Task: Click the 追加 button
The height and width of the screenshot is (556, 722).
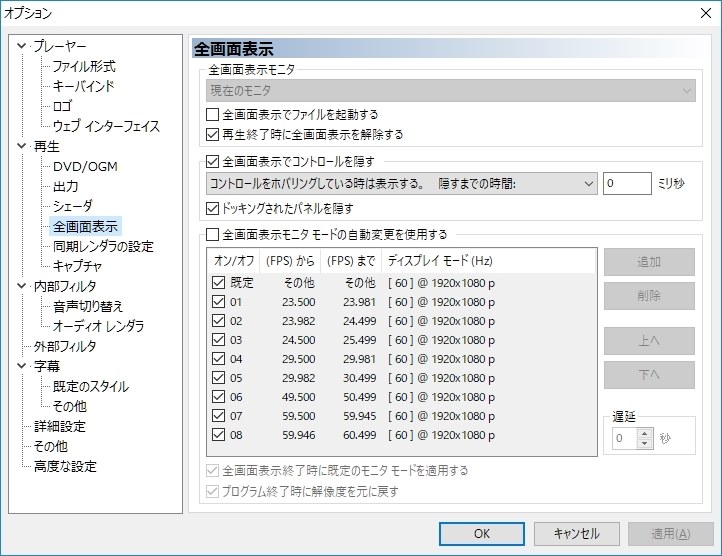Action: (649, 262)
